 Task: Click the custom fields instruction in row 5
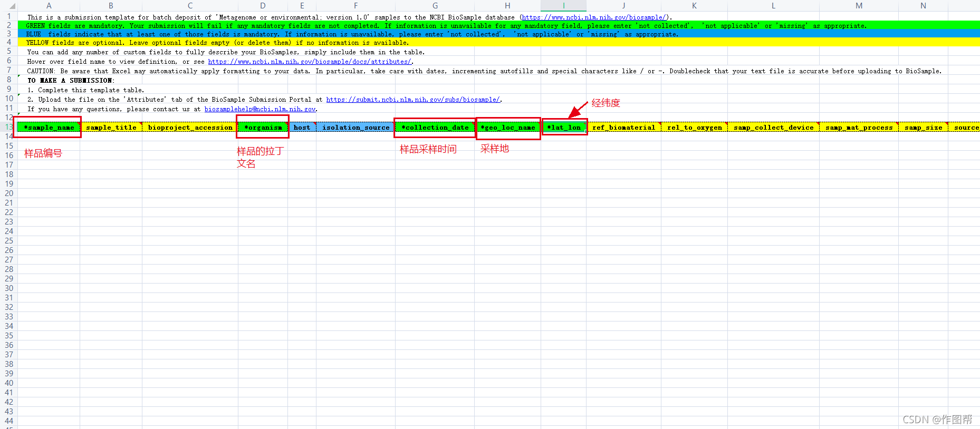click(x=226, y=52)
